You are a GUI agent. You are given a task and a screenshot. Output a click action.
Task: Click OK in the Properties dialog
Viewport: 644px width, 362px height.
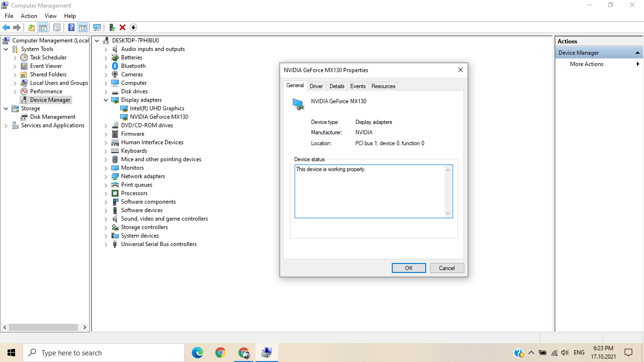pos(409,268)
